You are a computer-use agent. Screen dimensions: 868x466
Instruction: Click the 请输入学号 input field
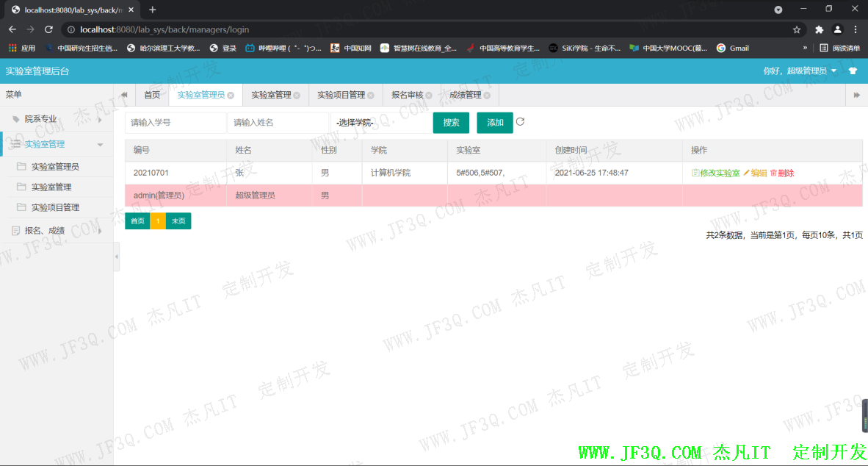coord(175,123)
